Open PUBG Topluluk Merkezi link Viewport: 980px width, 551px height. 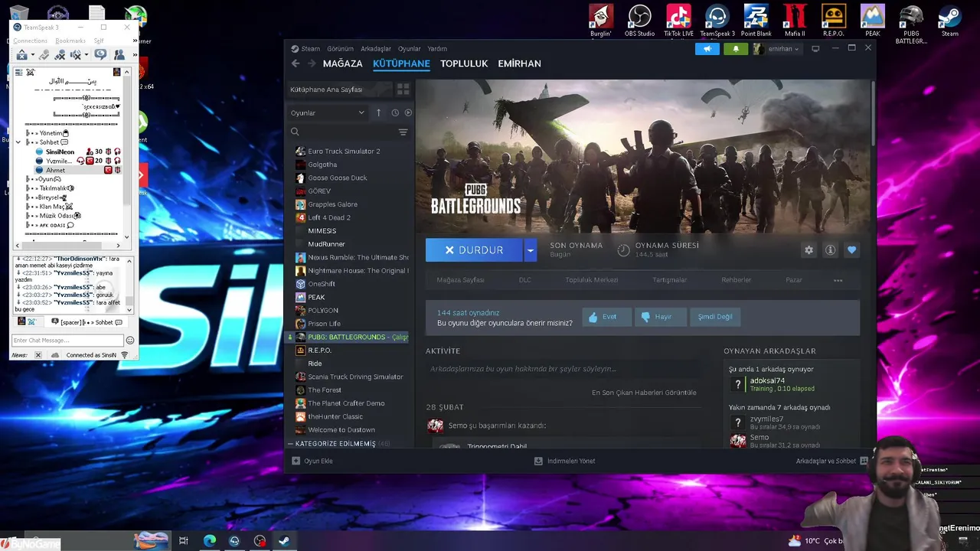592,280
